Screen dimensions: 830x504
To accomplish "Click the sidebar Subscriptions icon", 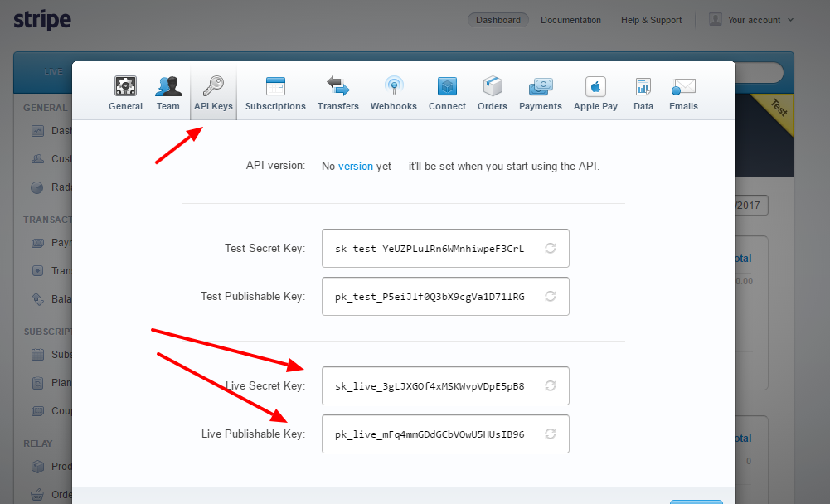I will (37, 355).
